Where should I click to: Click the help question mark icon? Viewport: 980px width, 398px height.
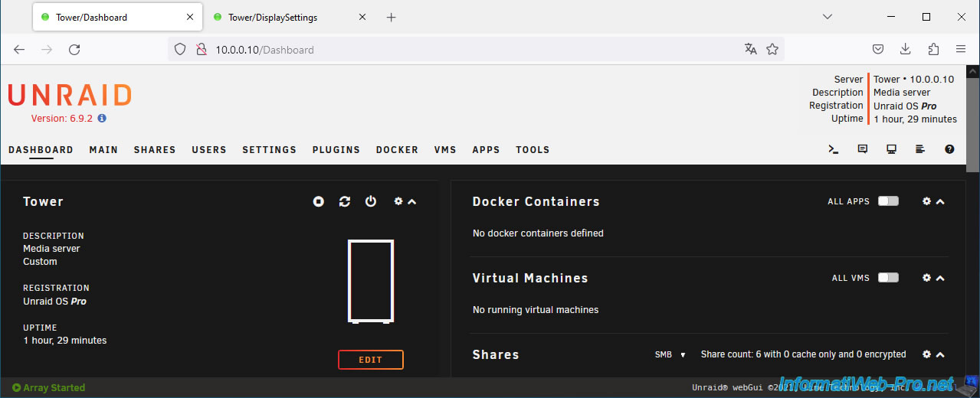[949, 149]
